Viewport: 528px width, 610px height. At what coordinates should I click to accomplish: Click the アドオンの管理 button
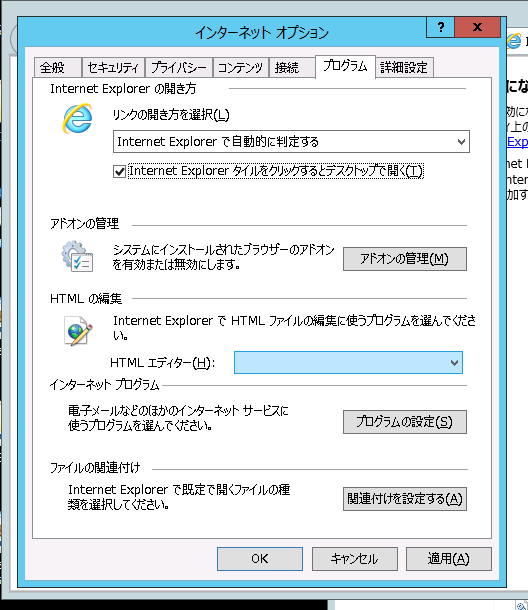(405, 259)
